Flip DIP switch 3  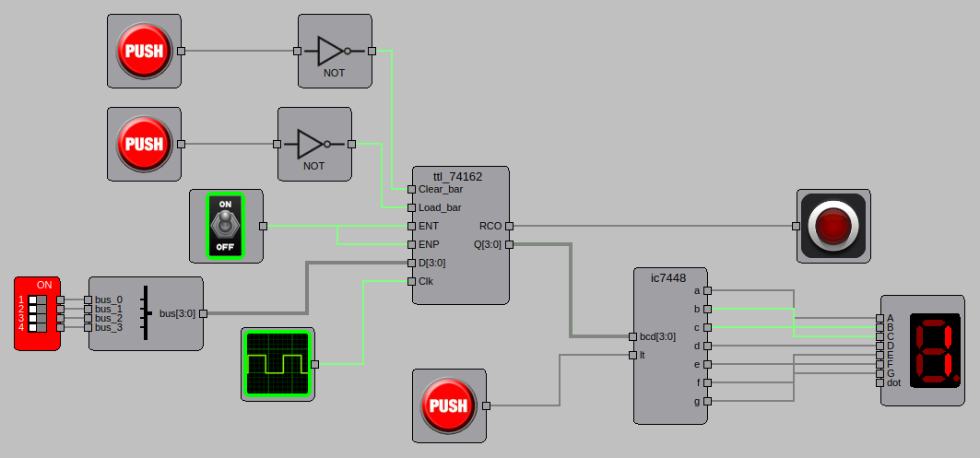pos(38,318)
